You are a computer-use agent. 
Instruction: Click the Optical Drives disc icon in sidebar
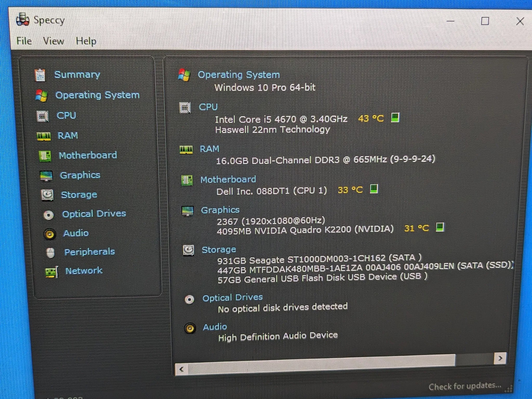pyautogui.click(x=48, y=215)
